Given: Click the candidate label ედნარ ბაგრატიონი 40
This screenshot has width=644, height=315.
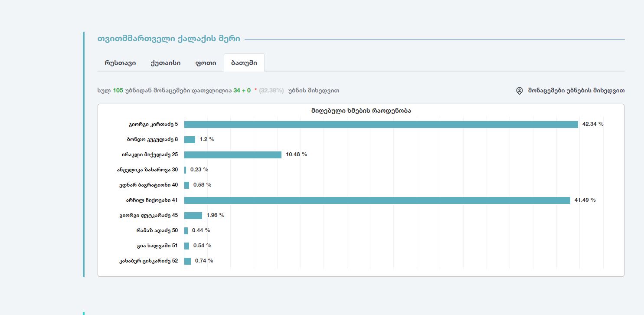Looking at the screenshot, I should pos(149,185).
